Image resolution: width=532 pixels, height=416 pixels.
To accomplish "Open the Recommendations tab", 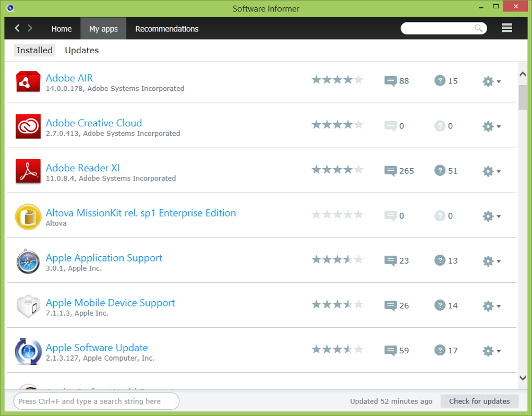I will (x=167, y=29).
